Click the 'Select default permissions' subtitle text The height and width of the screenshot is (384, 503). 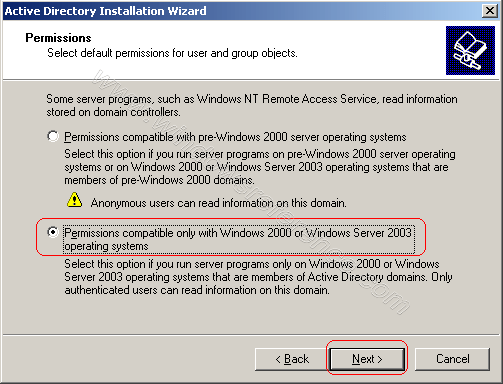click(x=172, y=53)
